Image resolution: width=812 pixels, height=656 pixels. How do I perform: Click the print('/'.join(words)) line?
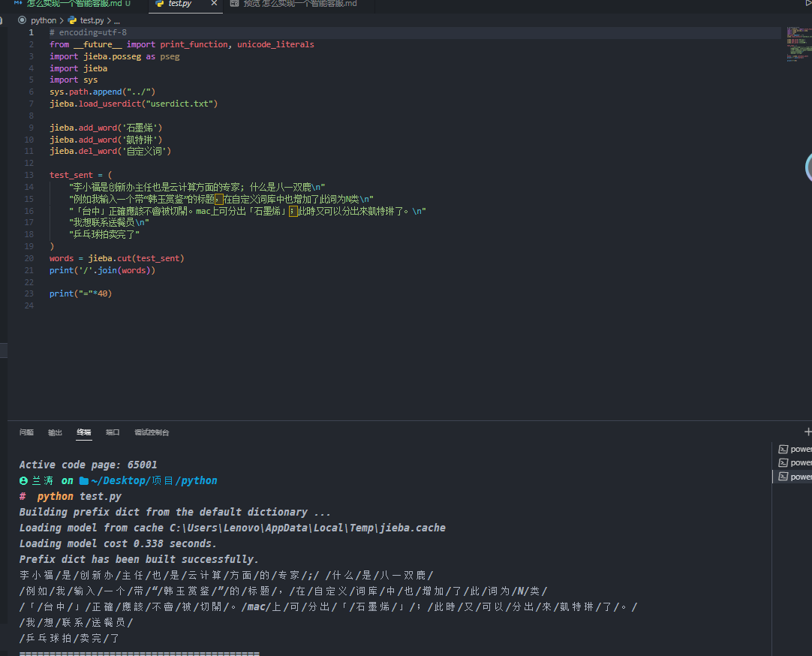coord(103,270)
